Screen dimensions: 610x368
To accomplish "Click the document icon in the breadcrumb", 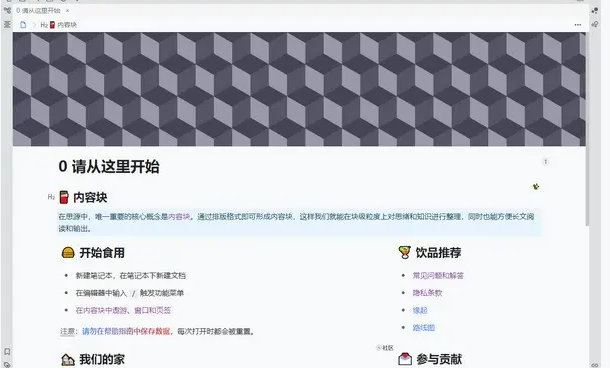I will [x=23, y=25].
